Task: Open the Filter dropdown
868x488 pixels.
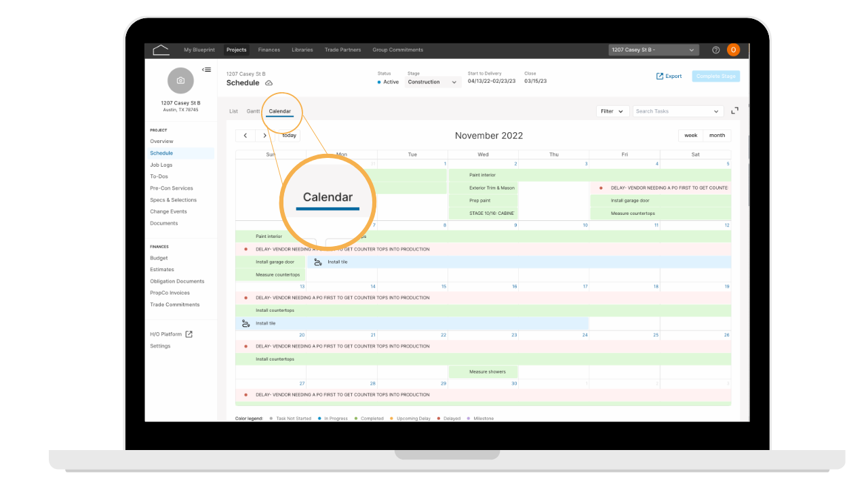Action: click(x=613, y=111)
